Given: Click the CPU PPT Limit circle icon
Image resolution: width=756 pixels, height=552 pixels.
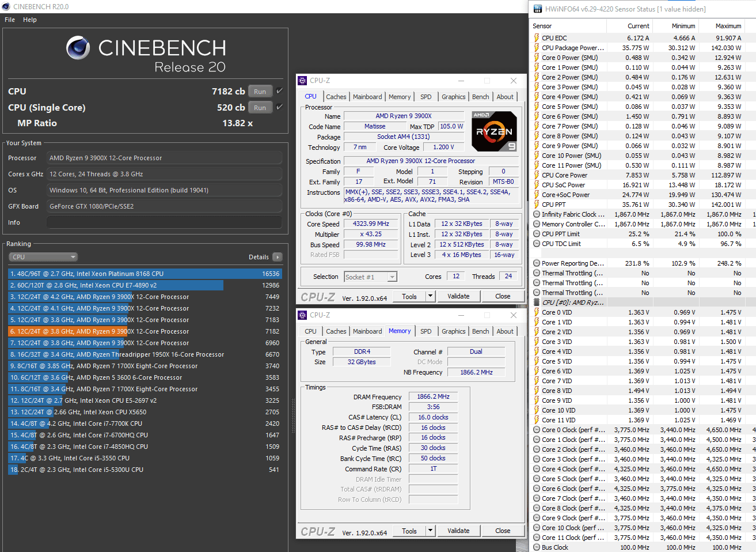Looking at the screenshot, I should coord(537,234).
